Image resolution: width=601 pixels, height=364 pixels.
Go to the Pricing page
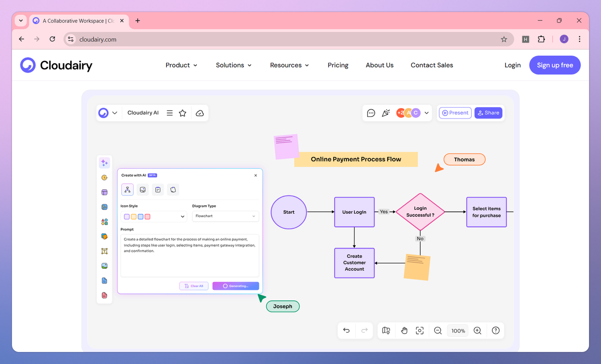click(338, 65)
